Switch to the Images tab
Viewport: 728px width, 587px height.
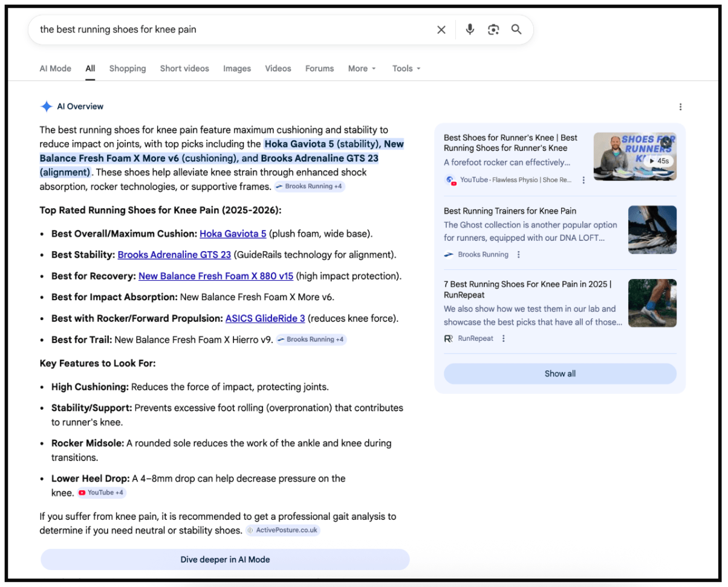pyautogui.click(x=237, y=68)
